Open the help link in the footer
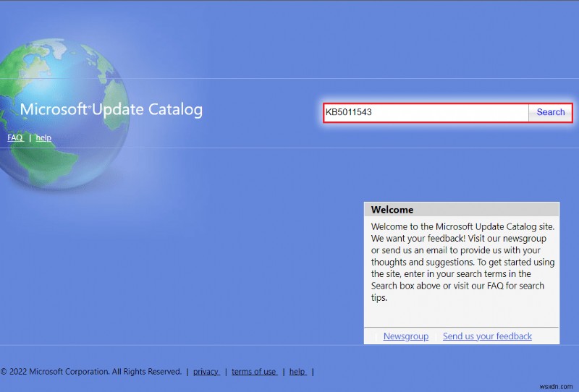The height and width of the screenshot is (392, 579). coord(297,372)
